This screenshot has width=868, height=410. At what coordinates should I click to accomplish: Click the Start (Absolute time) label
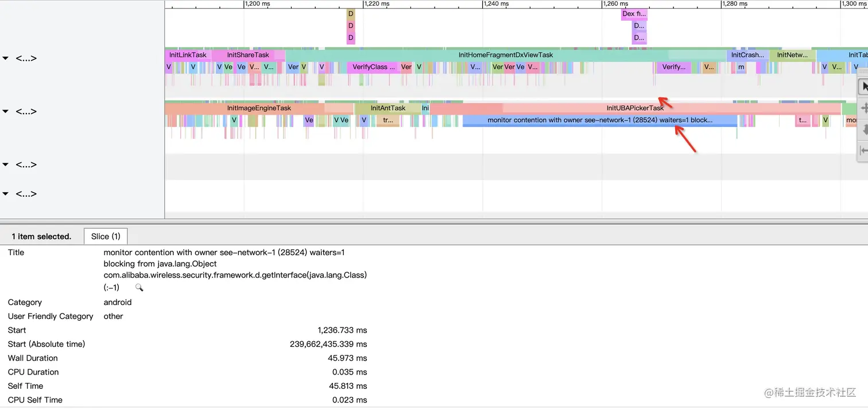(46, 344)
